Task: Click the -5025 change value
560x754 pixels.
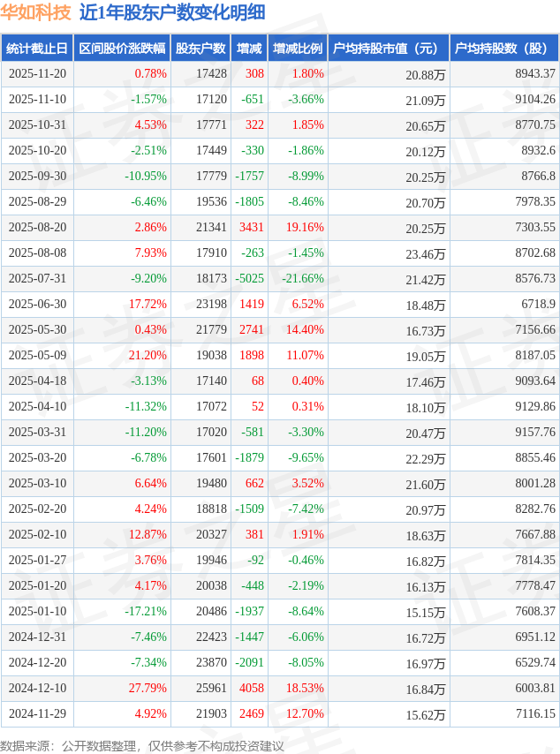Action: pos(249,279)
